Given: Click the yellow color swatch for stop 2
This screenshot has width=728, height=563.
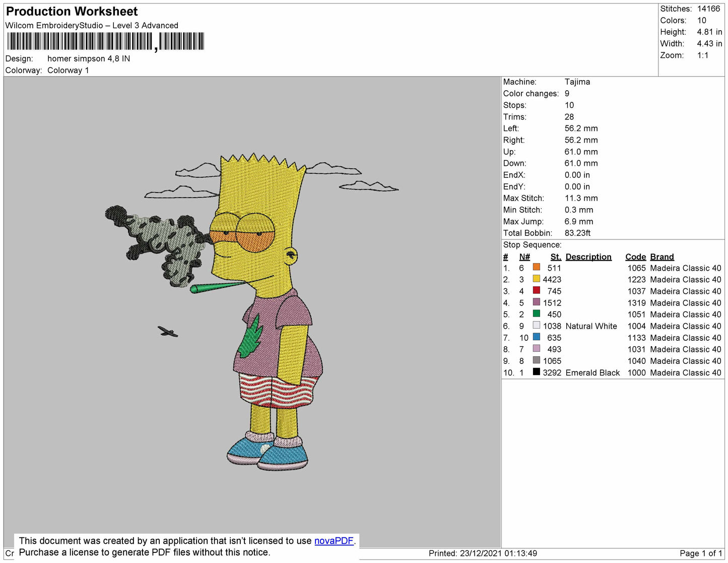Looking at the screenshot, I should tap(537, 279).
